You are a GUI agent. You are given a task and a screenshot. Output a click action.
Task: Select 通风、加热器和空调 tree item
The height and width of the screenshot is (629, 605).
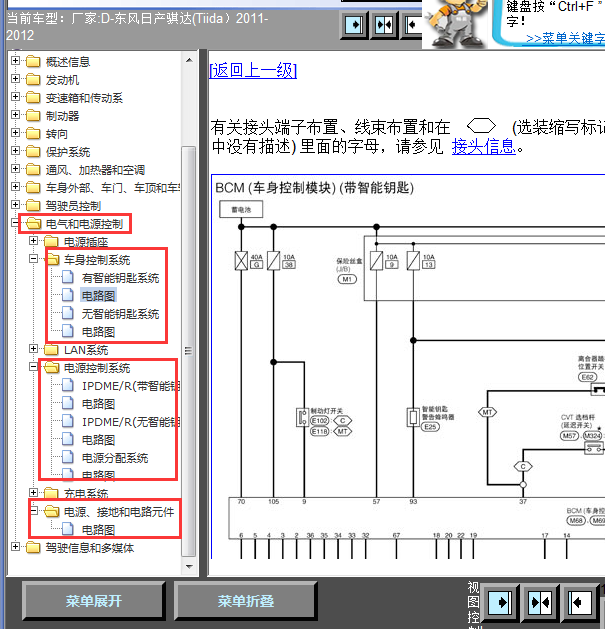[x=95, y=170]
